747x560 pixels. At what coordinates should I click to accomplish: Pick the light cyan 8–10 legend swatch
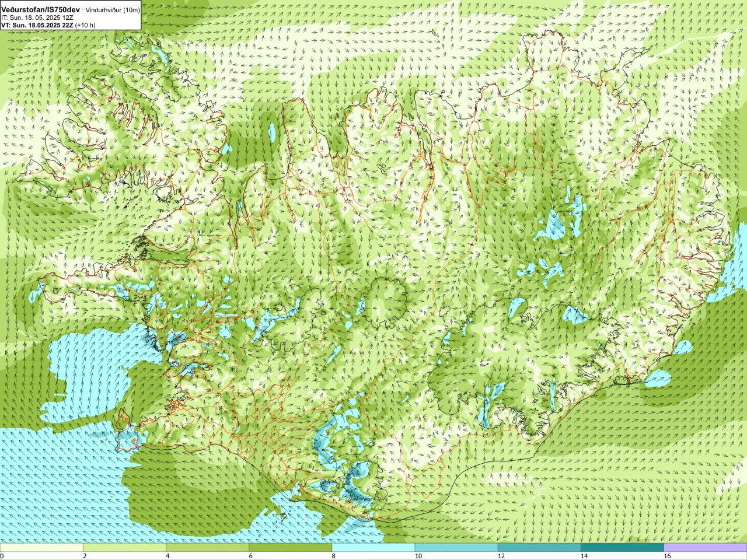tap(373, 548)
